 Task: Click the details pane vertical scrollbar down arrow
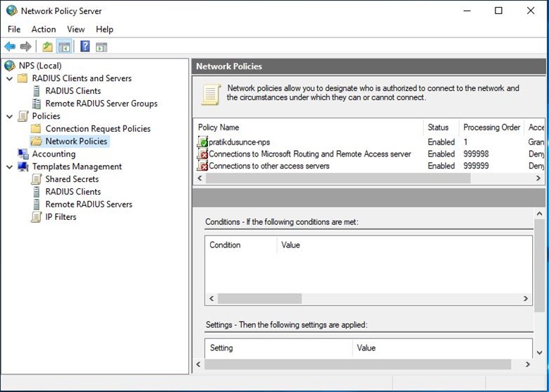[539, 353]
